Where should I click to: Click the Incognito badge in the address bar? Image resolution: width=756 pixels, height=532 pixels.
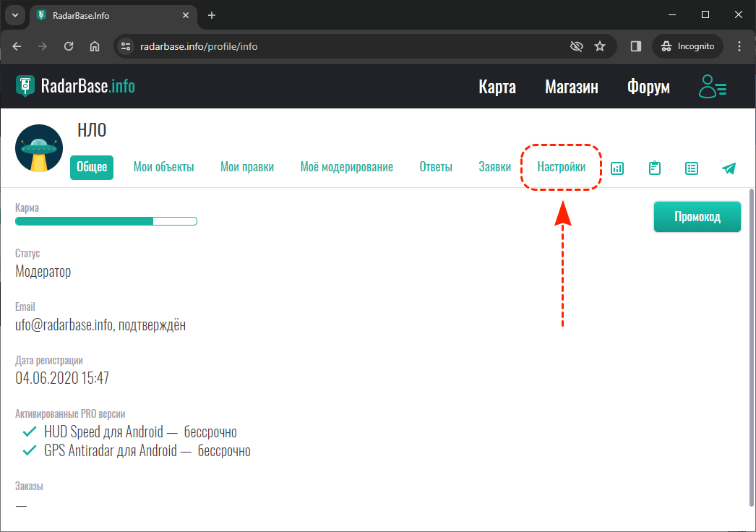click(687, 46)
